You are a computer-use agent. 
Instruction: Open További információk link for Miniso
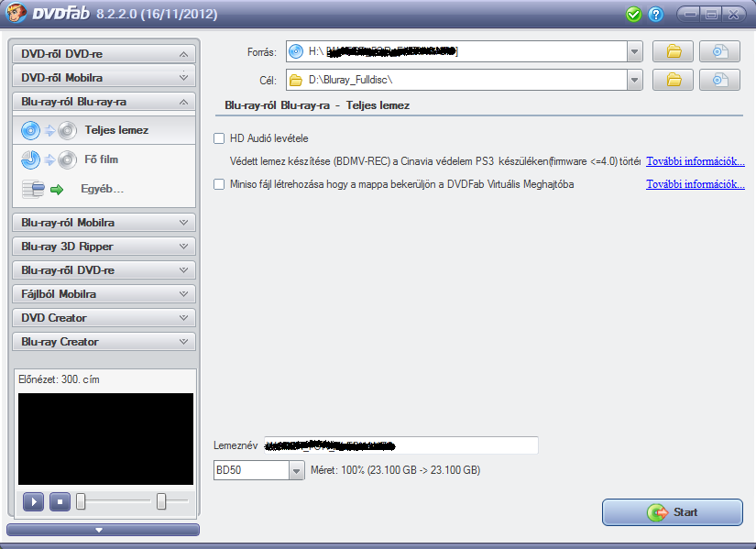click(696, 184)
